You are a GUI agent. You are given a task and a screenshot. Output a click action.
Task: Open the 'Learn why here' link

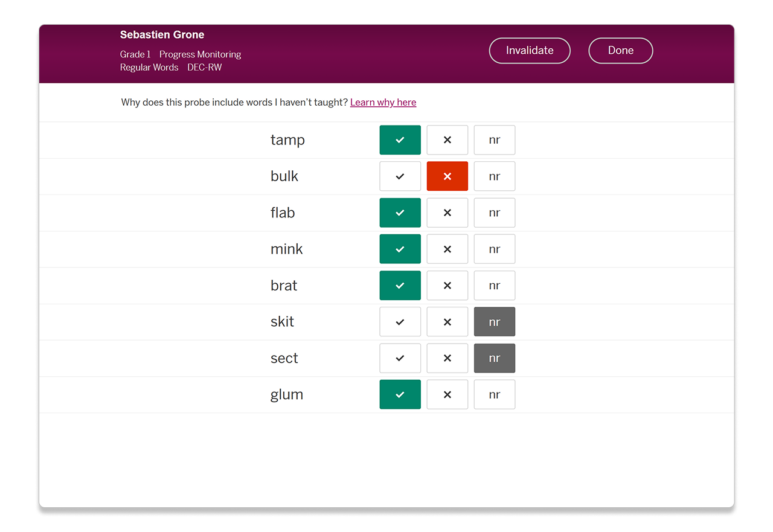click(x=383, y=103)
